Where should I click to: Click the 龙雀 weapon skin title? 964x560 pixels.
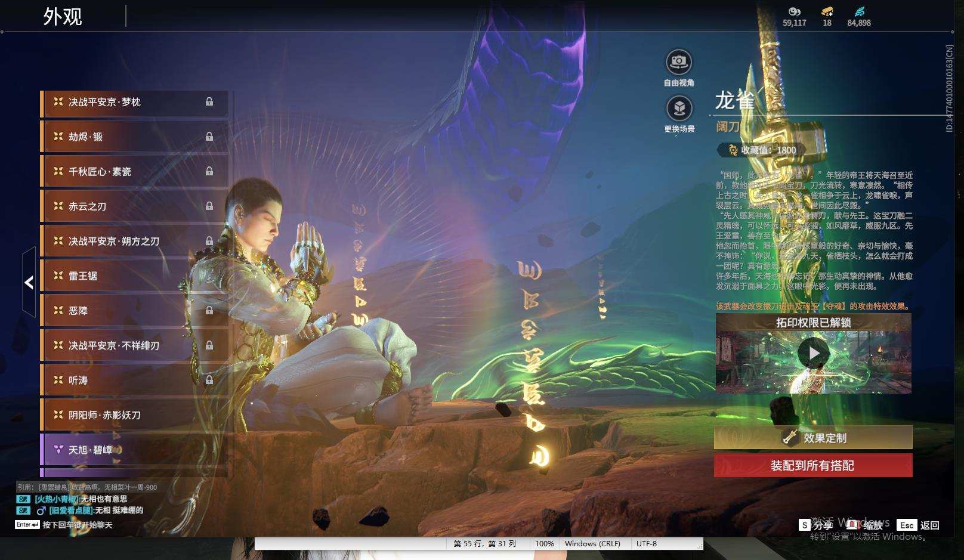[735, 101]
